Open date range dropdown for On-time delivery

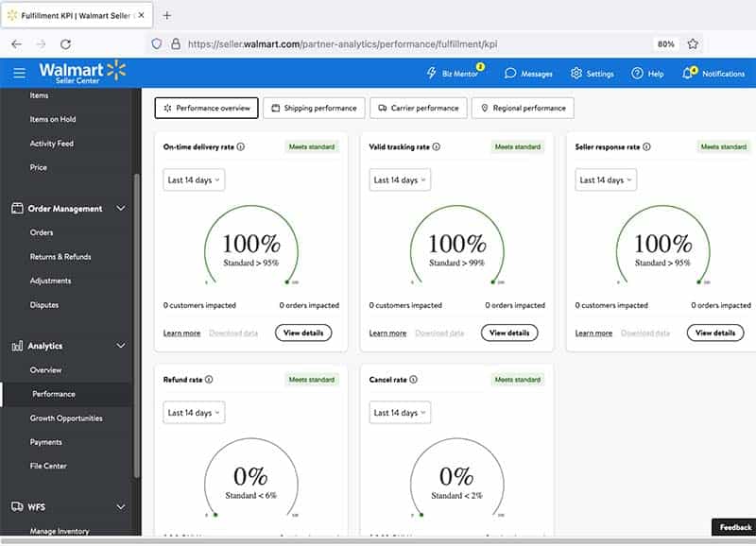(x=194, y=179)
